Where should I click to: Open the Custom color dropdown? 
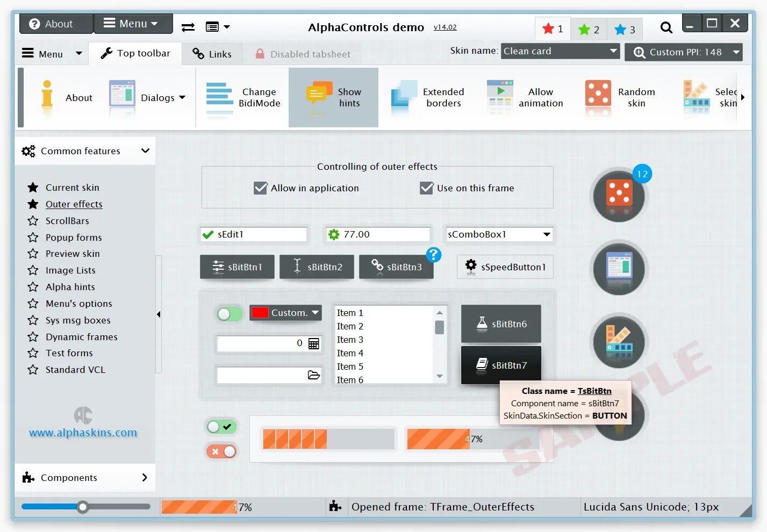[x=316, y=312]
